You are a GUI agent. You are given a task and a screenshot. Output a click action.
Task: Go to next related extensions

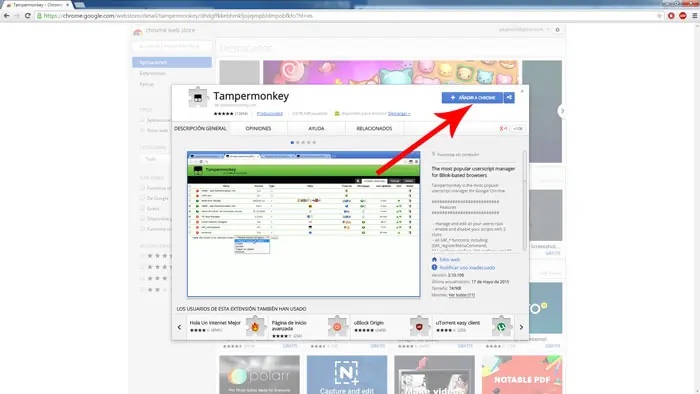click(521, 327)
